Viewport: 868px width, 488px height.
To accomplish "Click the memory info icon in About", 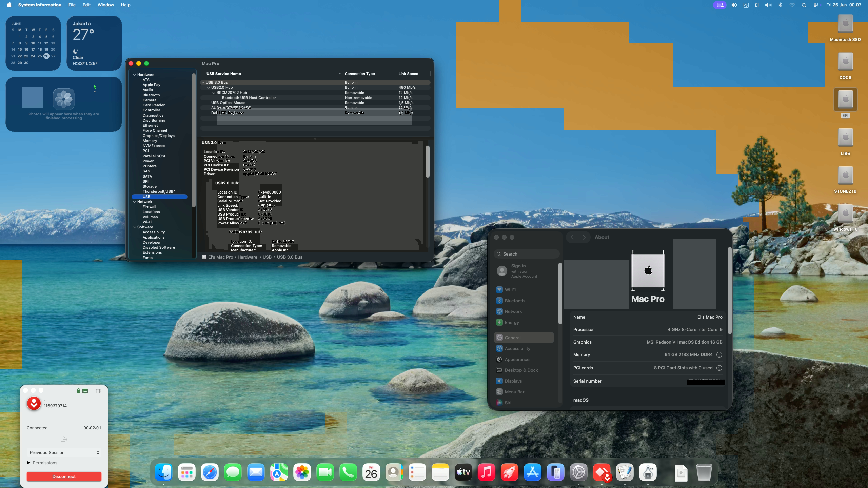I will (719, 355).
